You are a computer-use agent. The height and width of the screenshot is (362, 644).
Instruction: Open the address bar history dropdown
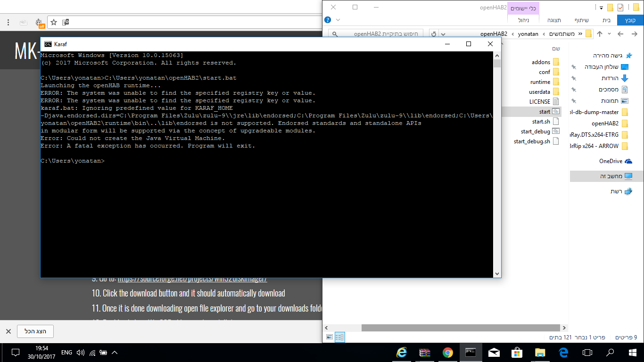444,34
